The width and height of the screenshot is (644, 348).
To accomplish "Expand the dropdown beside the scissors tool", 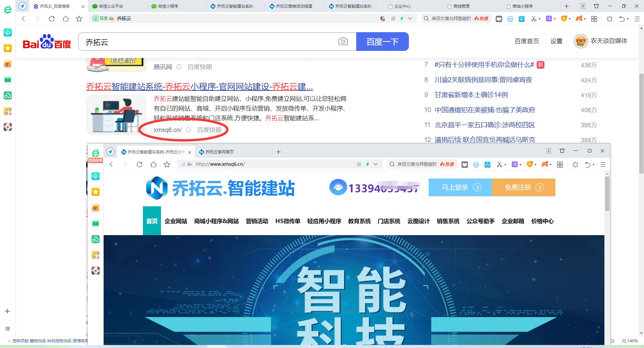I will click(540, 19).
